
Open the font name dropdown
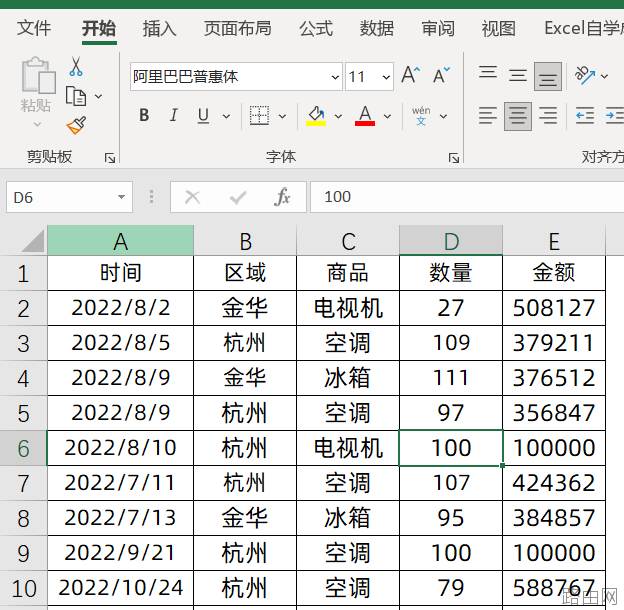[335, 77]
